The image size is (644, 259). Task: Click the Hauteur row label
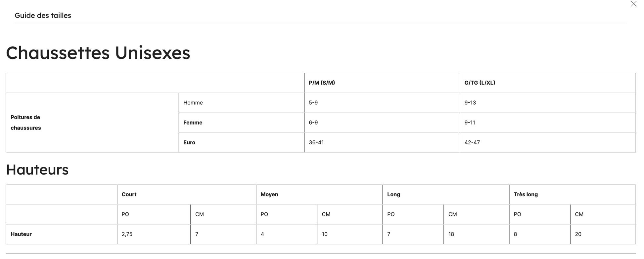(21, 234)
